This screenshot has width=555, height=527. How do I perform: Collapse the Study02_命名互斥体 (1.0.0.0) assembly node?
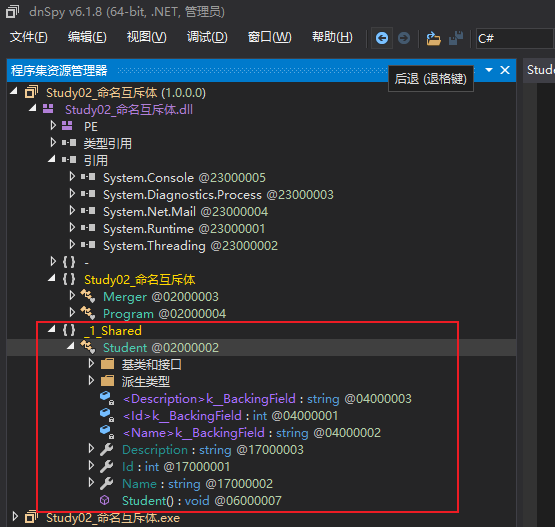[14, 91]
